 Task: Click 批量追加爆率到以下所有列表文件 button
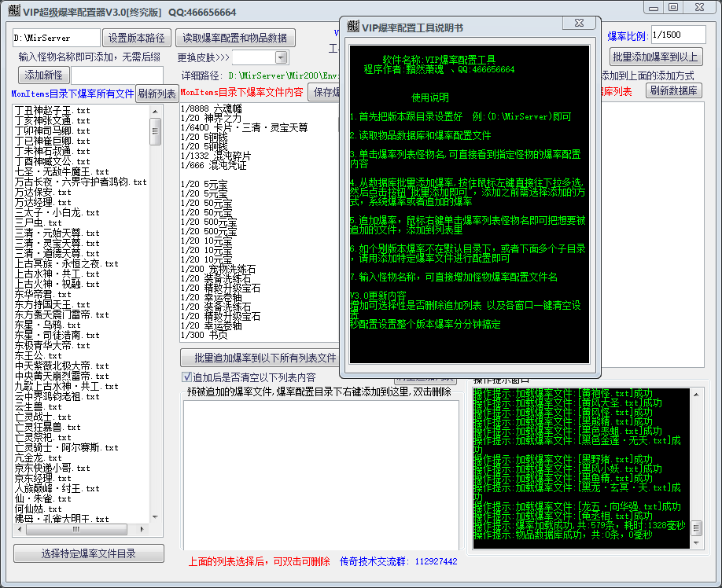click(260, 358)
